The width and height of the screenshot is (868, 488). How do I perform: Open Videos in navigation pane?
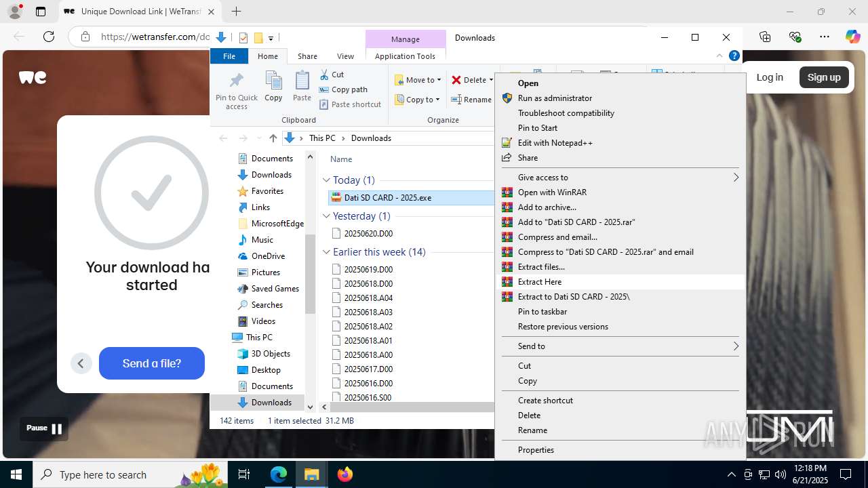(263, 321)
